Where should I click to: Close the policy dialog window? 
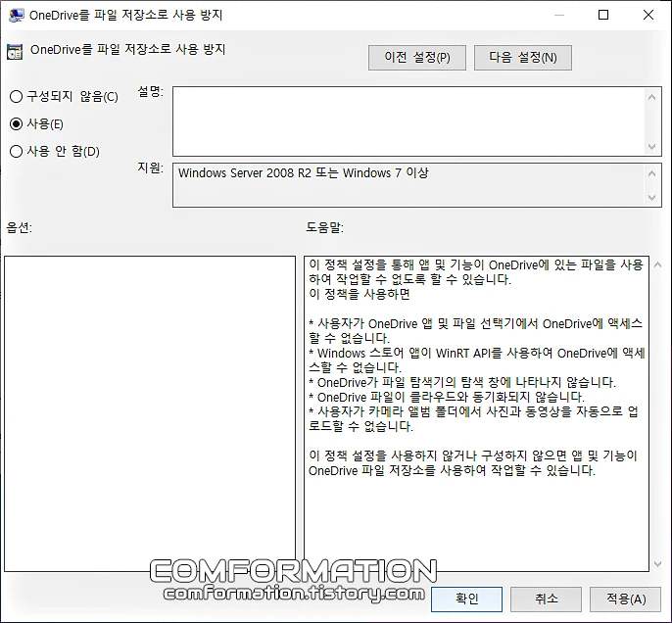[x=648, y=15]
